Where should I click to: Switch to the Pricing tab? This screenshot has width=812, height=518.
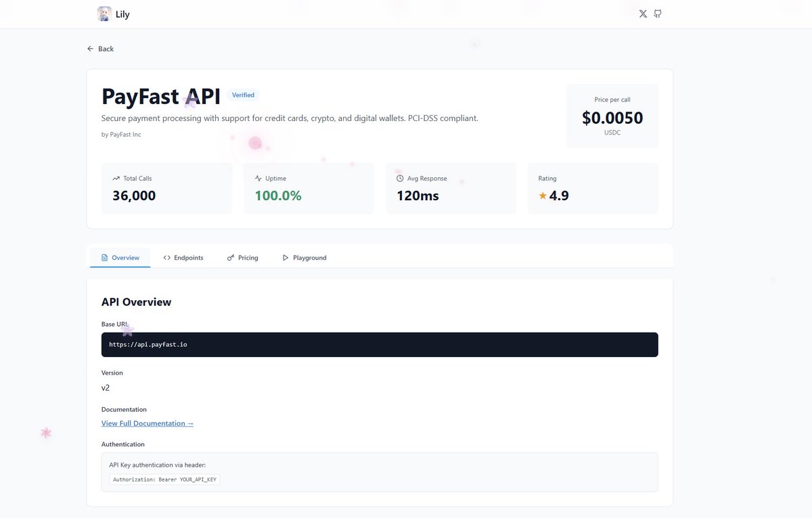243,258
